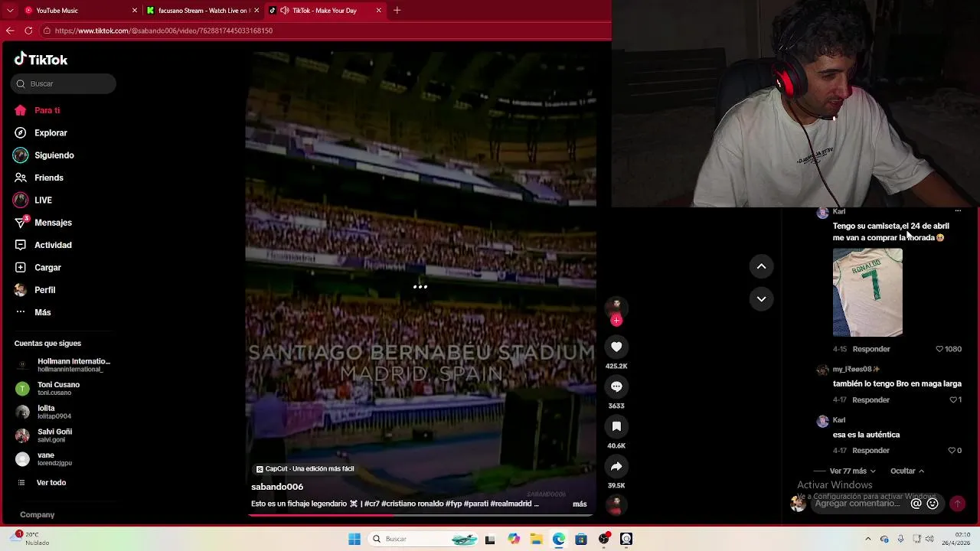Open Mensajes inbox

(53, 223)
